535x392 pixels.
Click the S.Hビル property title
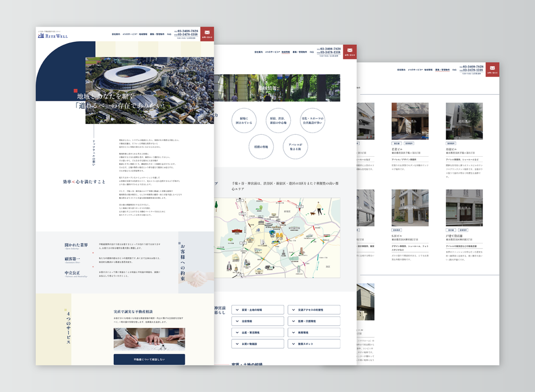coord(398,236)
